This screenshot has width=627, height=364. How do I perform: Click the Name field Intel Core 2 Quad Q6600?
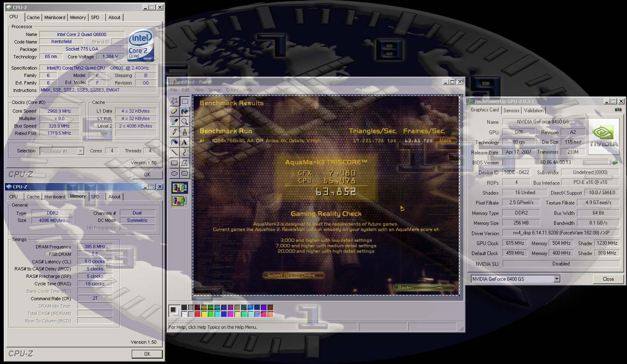coord(82,34)
